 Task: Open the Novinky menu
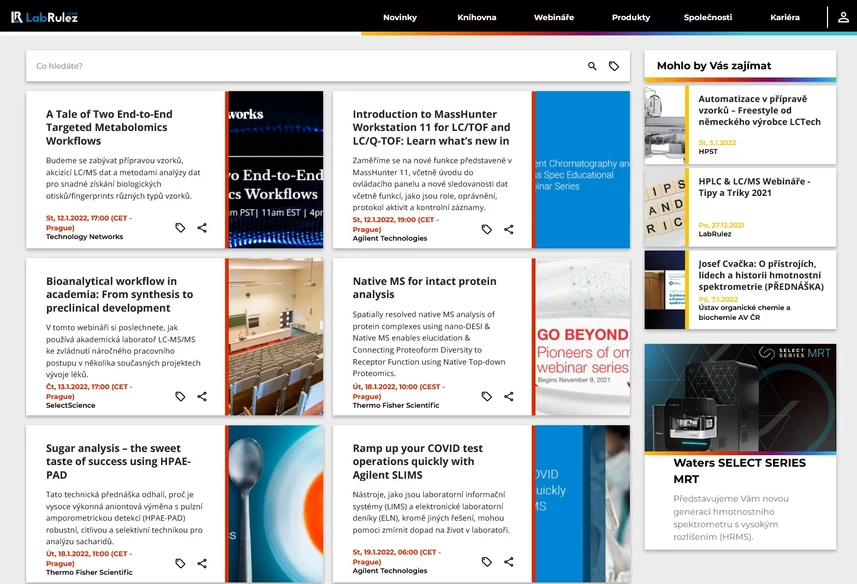[x=400, y=17]
